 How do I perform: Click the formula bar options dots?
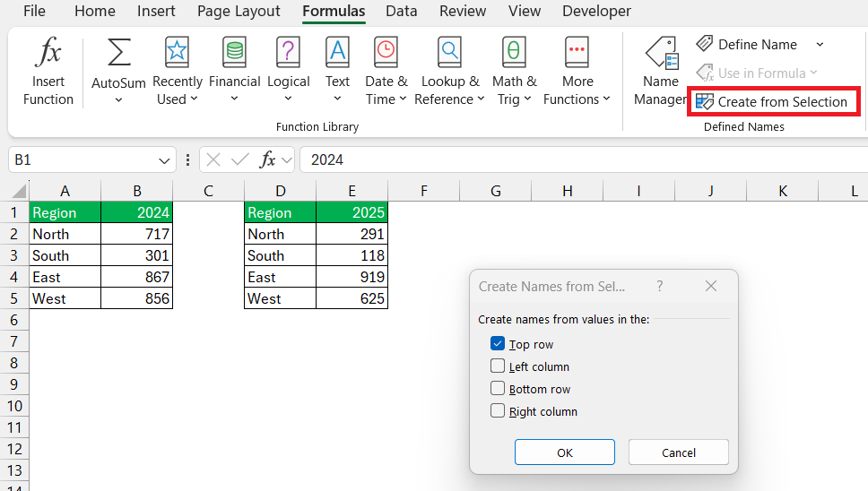click(x=187, y=159)
